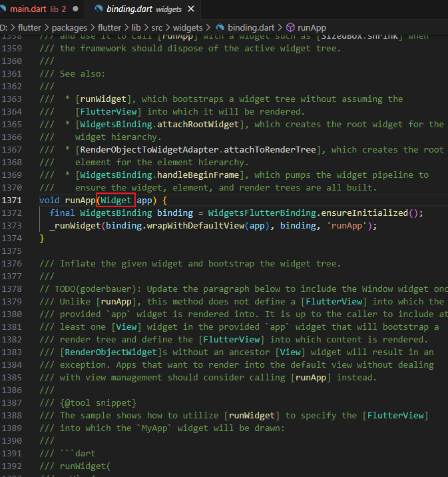Click the Dart icon in the breadcrumb
Screen dimensions: 448x477
point(220,28)
